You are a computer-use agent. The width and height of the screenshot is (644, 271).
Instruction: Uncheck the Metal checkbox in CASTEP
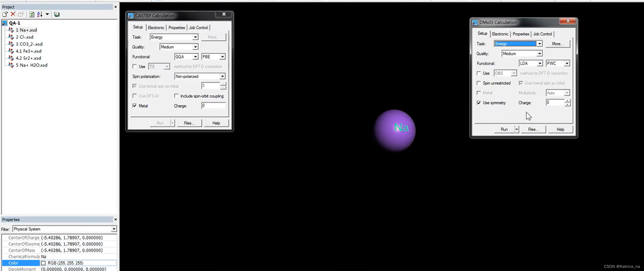(135, 106)
